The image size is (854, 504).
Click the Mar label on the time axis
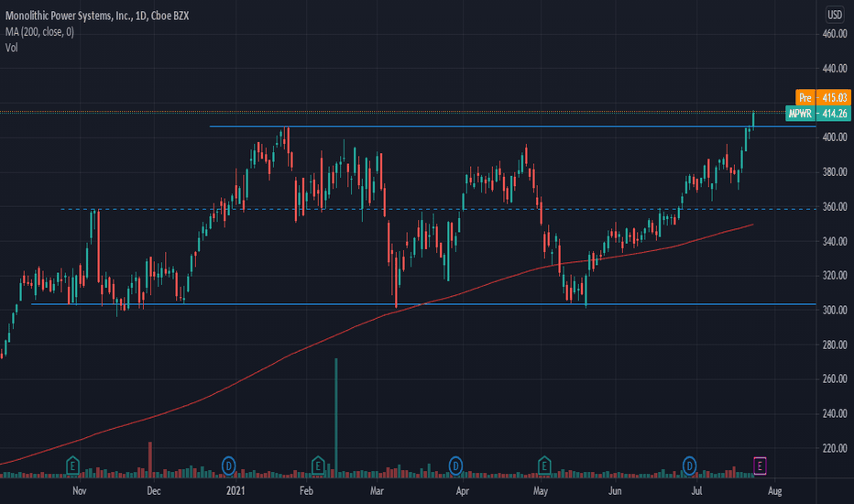tap(377, 491)
